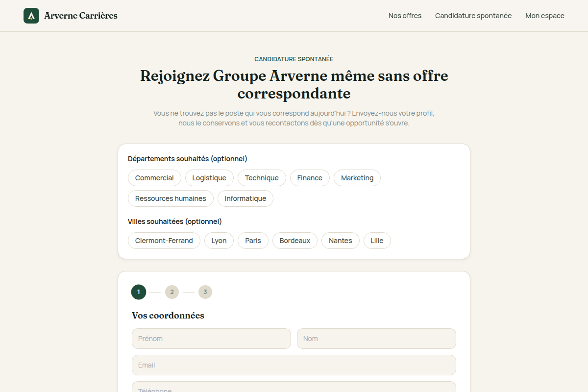Focus the Prénom input field
Screen dimensions: 588x392
211,339
